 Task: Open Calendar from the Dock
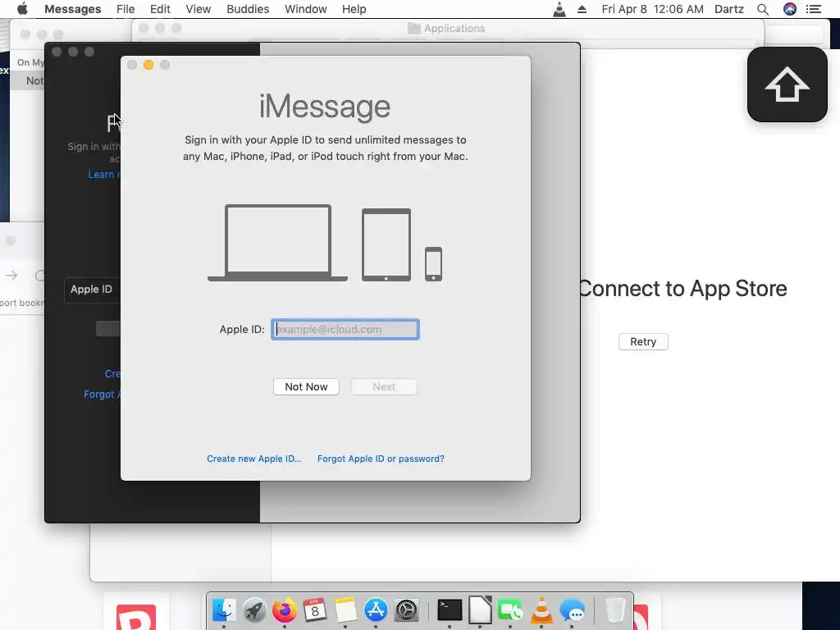click(x=314, y=610)
